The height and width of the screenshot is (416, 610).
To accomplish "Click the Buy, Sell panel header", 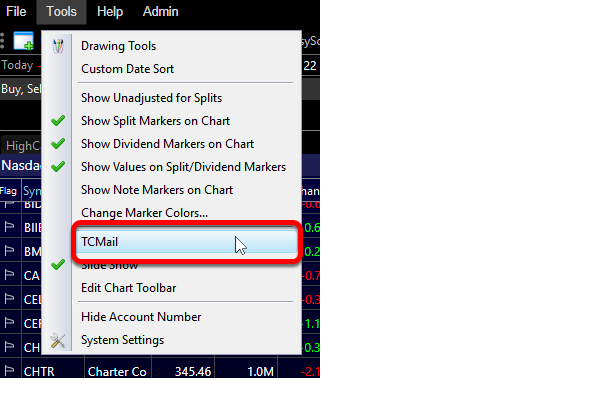I will [21, 89].
